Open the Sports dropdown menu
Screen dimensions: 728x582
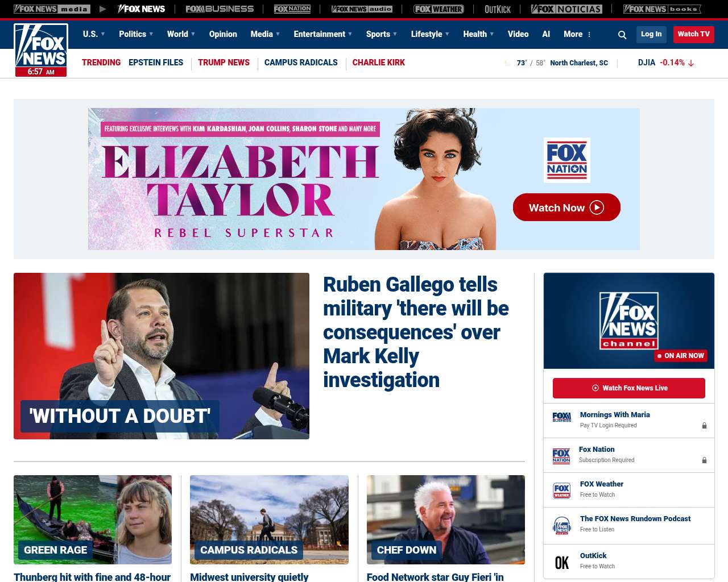point(382,34)
